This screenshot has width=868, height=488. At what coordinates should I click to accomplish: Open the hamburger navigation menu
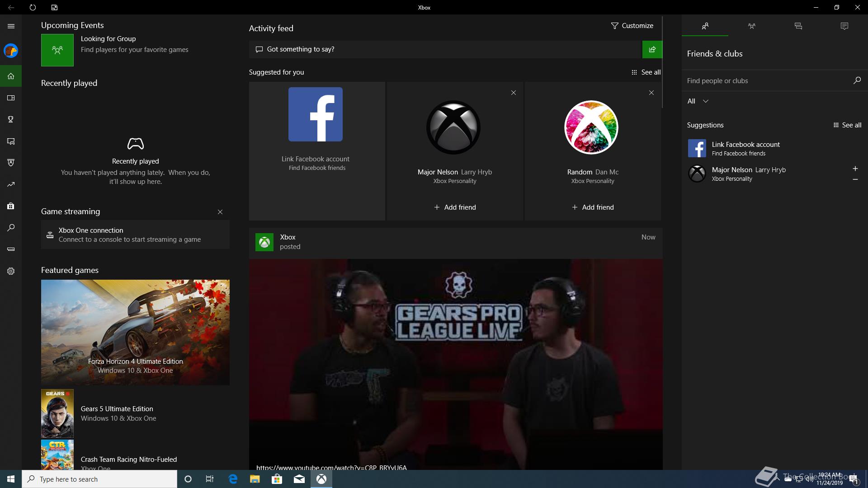click(11, 26)
